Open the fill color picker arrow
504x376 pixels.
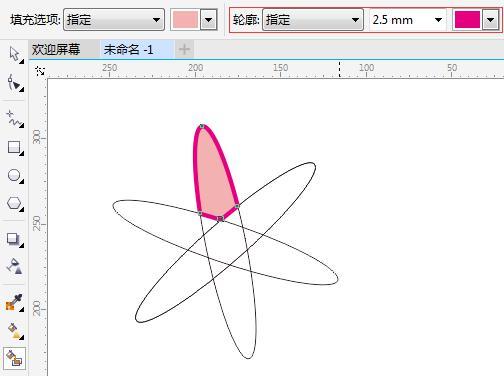click(208, 20)
